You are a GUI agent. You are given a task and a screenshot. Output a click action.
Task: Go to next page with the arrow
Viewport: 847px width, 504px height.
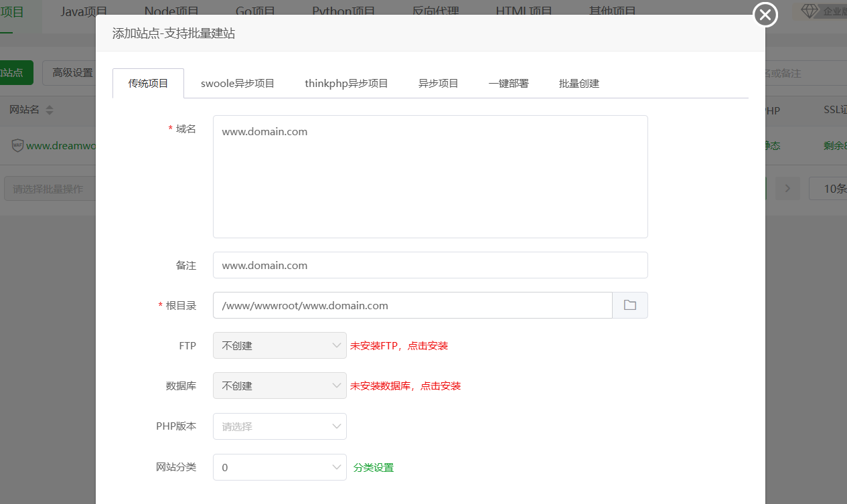[787, 189]
